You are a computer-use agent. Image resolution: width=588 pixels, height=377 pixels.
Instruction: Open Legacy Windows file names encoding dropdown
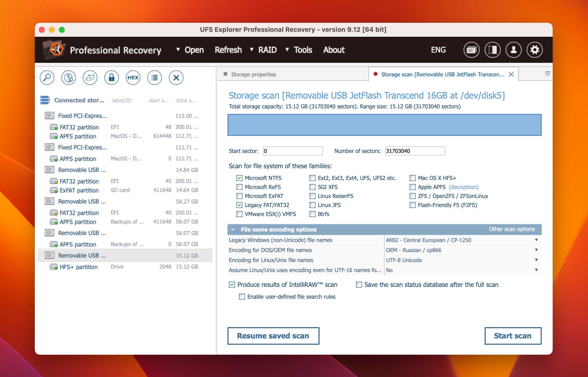pos(463,240)
